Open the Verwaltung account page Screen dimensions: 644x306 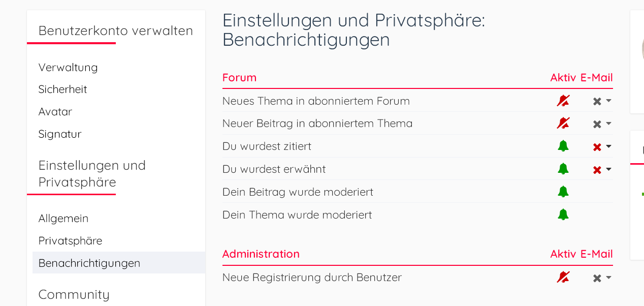pyautogui.click(x=68, y=67)
